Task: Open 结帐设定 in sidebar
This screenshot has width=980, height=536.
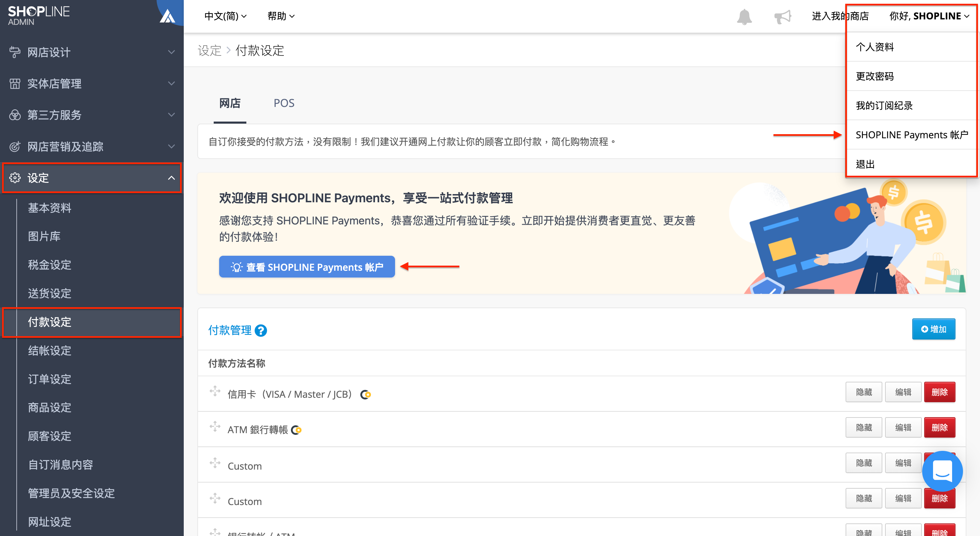Action: tap(49, 351)
